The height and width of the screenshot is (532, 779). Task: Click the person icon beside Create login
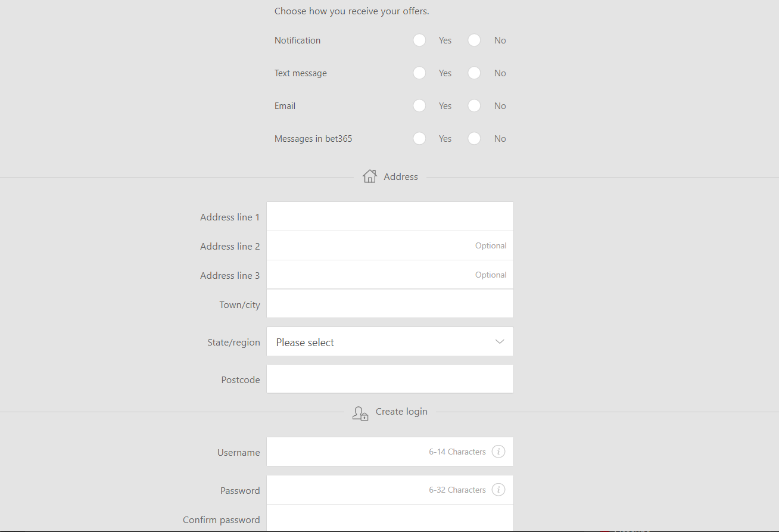pos(360,413)
